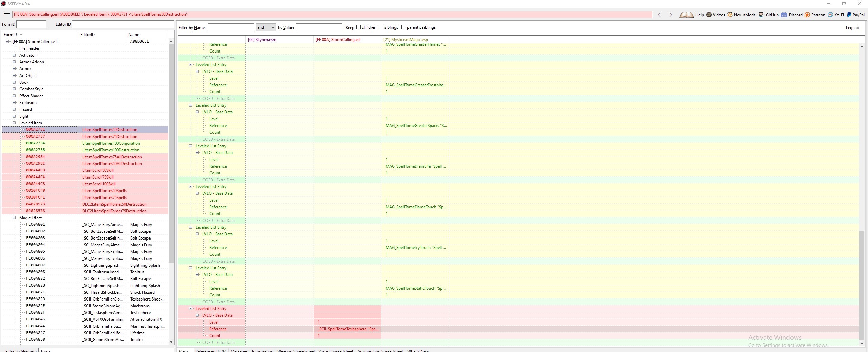
Task: Click the Ko-Fi cup icon
Action: click(830, 15)
